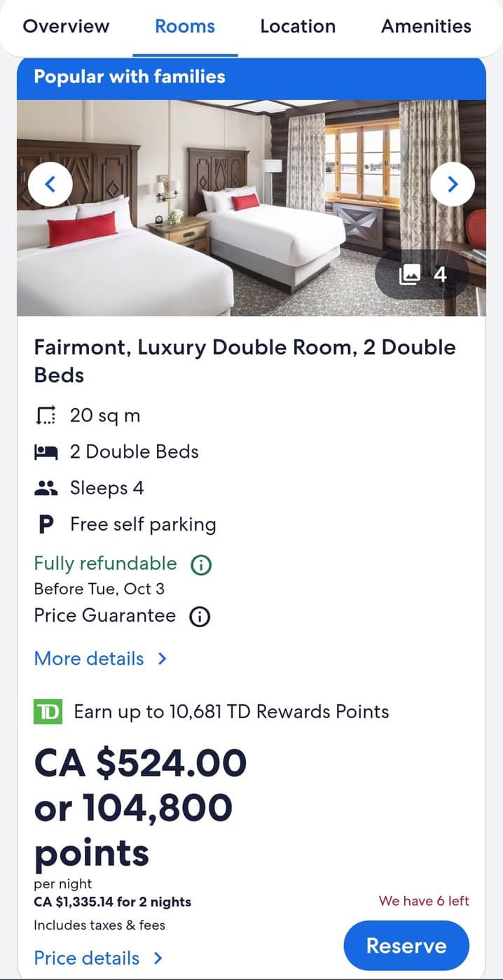Click the parking P icon for Free self parking
Image resolution: width=503 pixels, height=980 pixels.
click(45, 524)
